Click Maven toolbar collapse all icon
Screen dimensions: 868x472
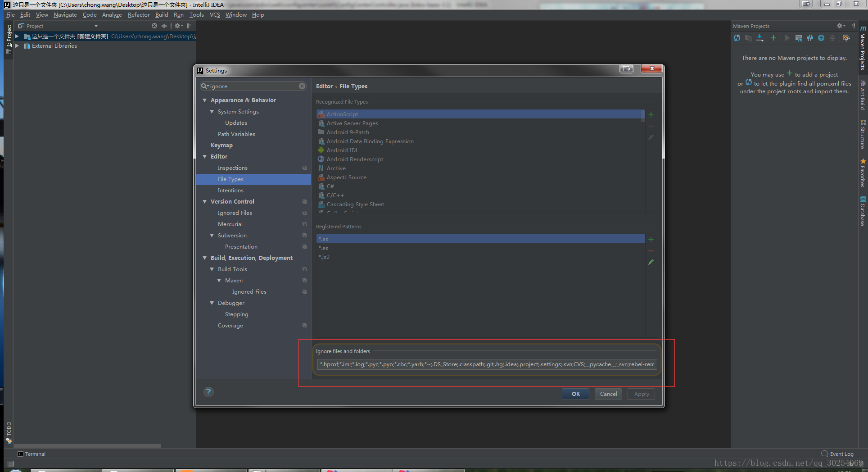point(832,38)
